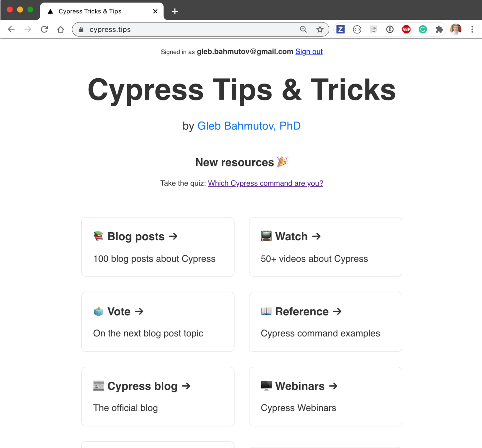Go back to previous page
This screenshot has width=482, height=448.
click(11, 29)
